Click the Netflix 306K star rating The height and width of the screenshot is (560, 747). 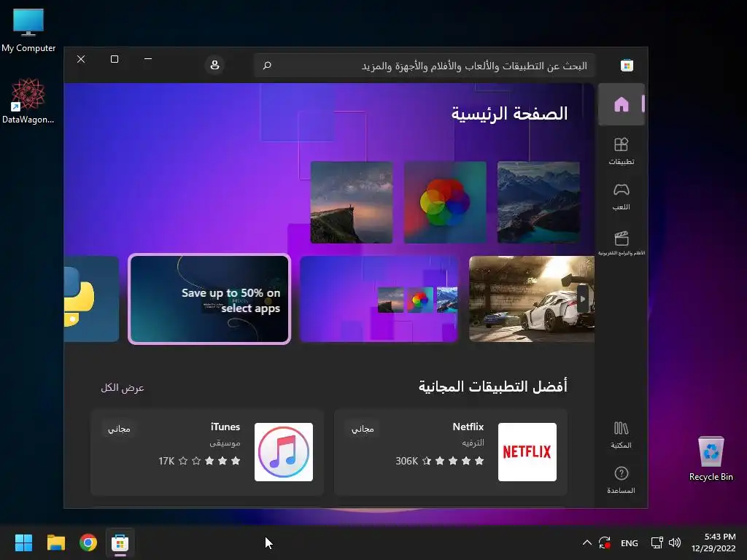point(440,461)
